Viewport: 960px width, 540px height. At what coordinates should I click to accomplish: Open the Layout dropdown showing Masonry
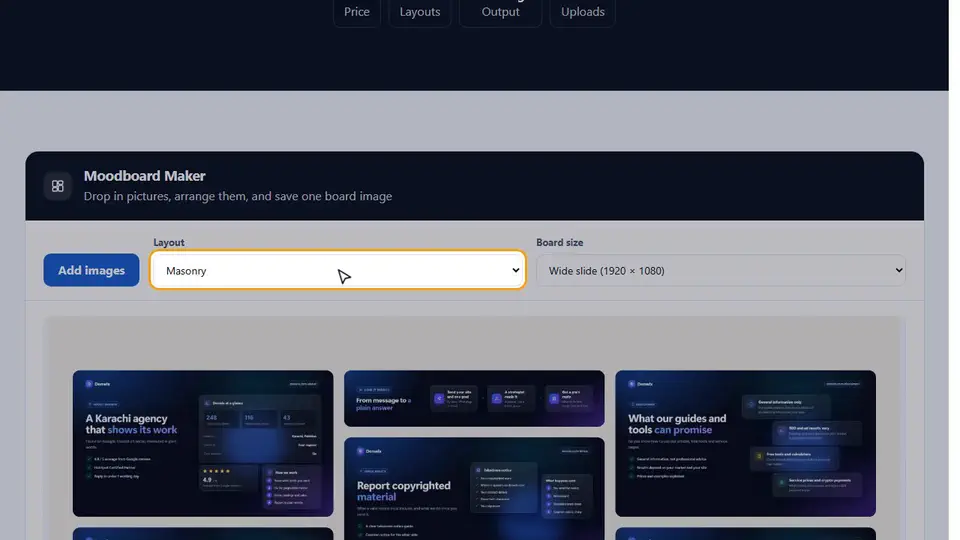click(338, 270)
